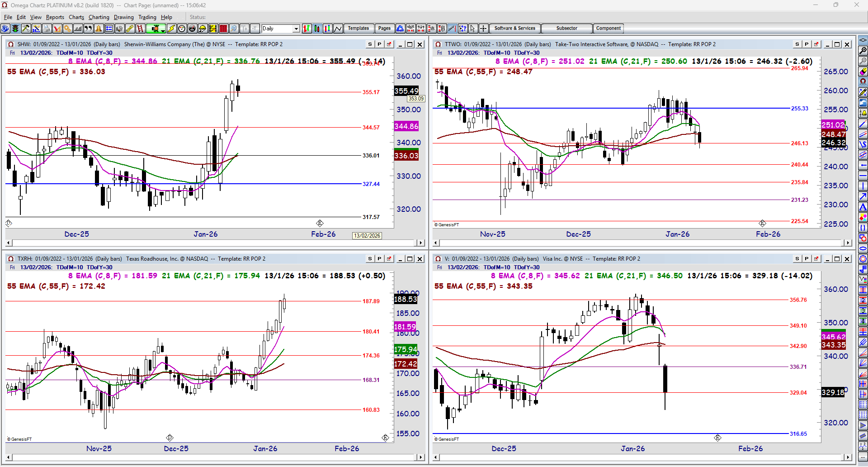
Task: Click the 343.35 dark red EMA price tag
Action: [833, 345]
